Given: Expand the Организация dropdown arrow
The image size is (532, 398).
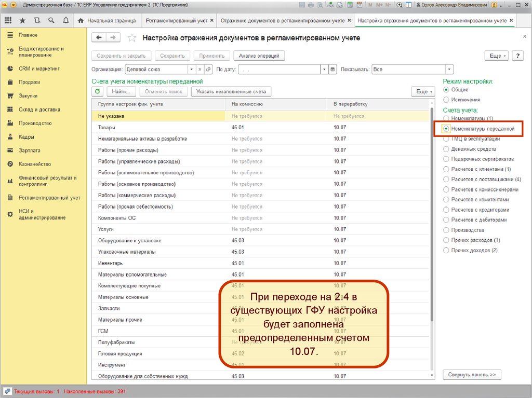Looking at the screenshot, I should coord(192,69).
